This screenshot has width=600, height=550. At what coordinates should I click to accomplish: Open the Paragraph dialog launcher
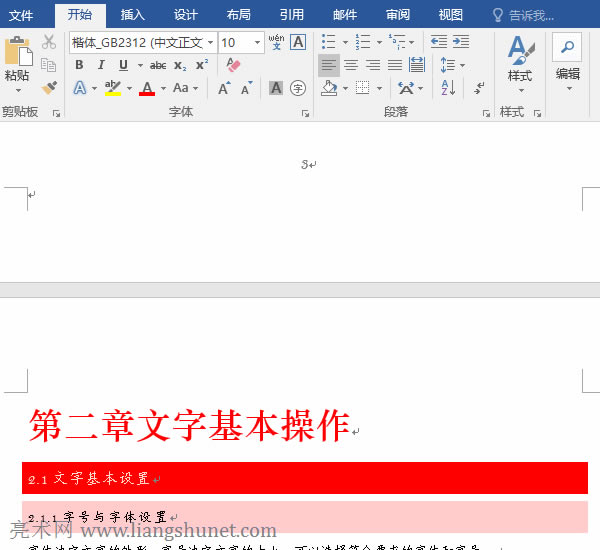[486, 113]
